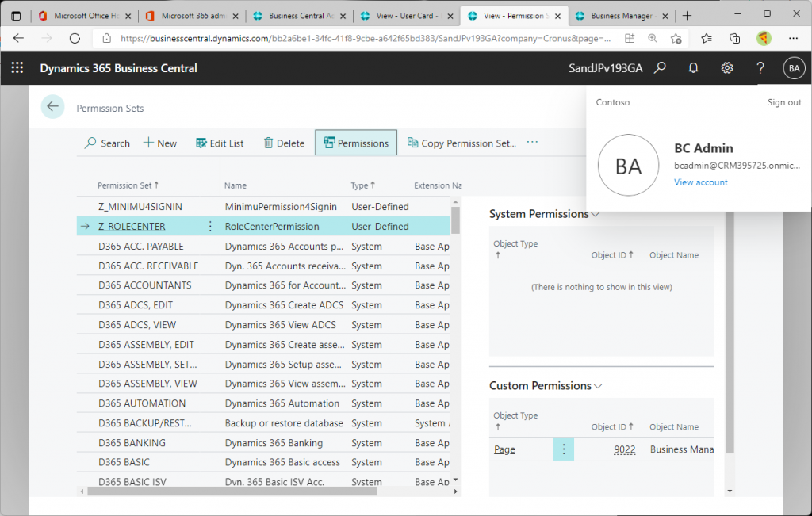Screen dimensions: 812x516
Task: Click the tab actions menu icon
Action: click(16, 16)
